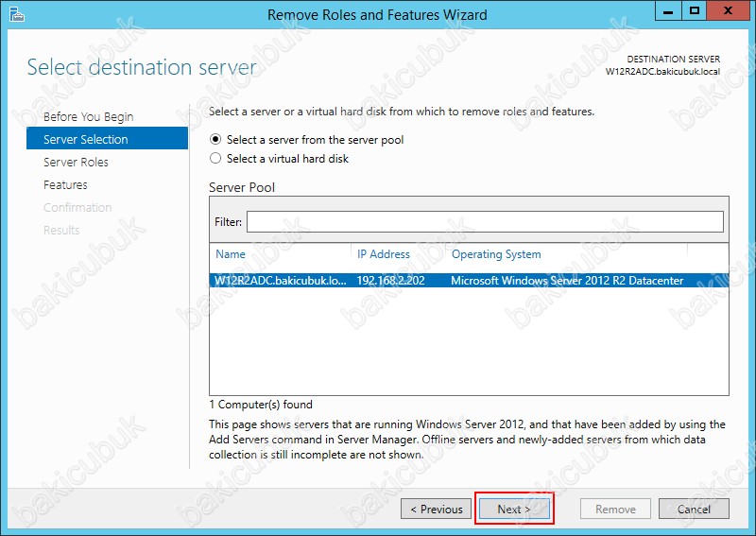Viewport: 756px width, 536px height.
Task: Click the Previous button
Action: pyautogui.click(x=436, y=509)
